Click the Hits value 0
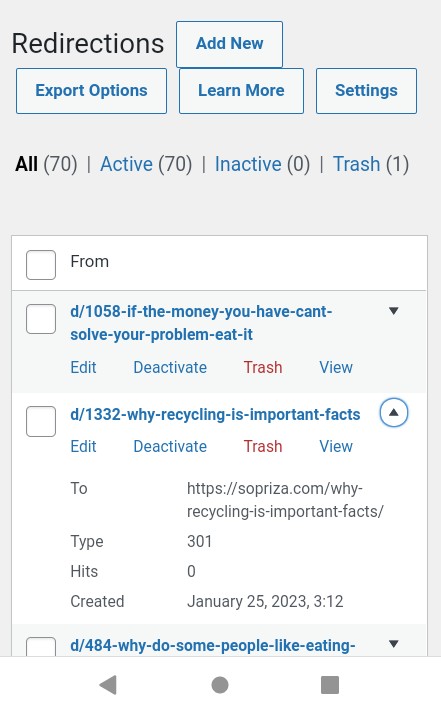This screenshot has width=441, height=714. [x=191, y=571]
